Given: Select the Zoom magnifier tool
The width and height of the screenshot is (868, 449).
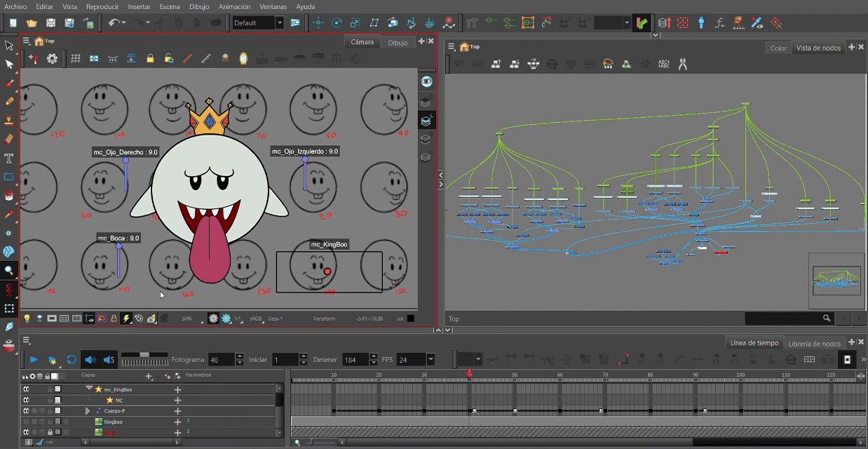Looking at the screenshot, I should pyautogui.click(x=9, y=270).
